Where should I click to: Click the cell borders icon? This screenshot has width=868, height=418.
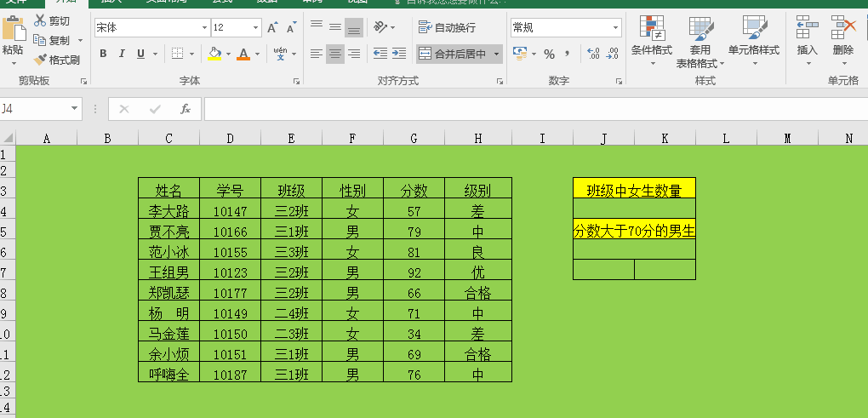177,54
